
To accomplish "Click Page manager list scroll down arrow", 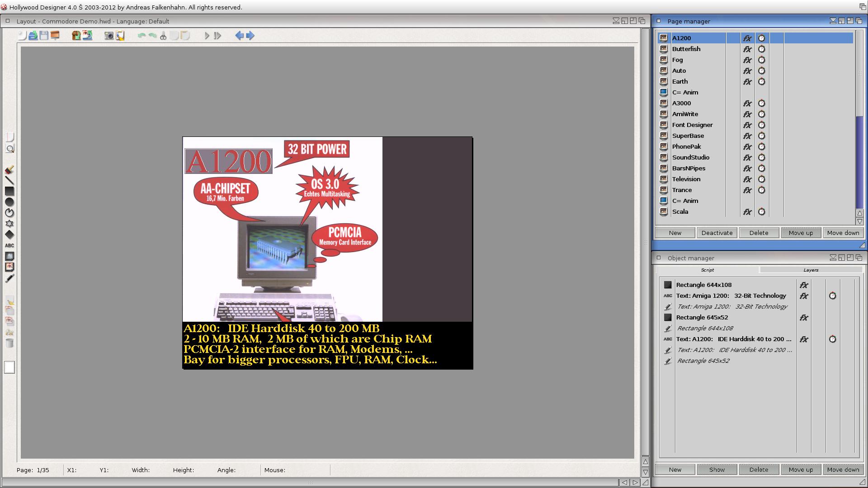I will coord(859,221).
